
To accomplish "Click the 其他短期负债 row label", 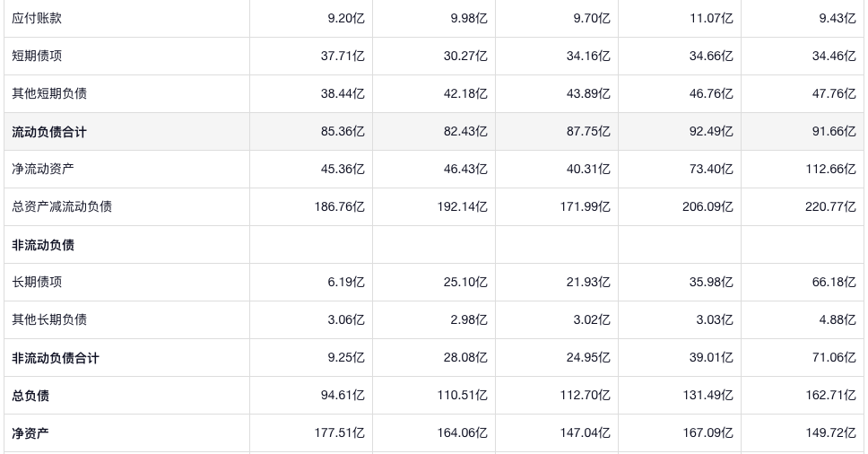I will point(49,94).
